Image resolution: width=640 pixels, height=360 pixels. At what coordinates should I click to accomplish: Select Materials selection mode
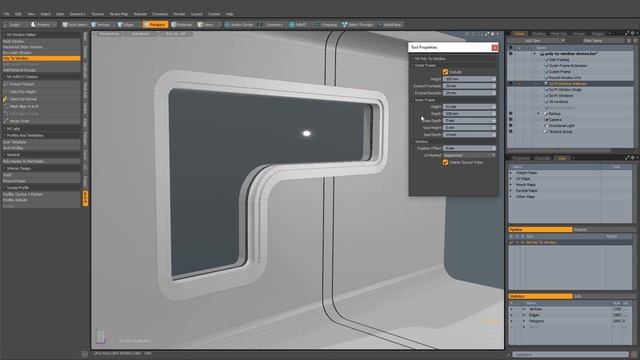(182, 25)
